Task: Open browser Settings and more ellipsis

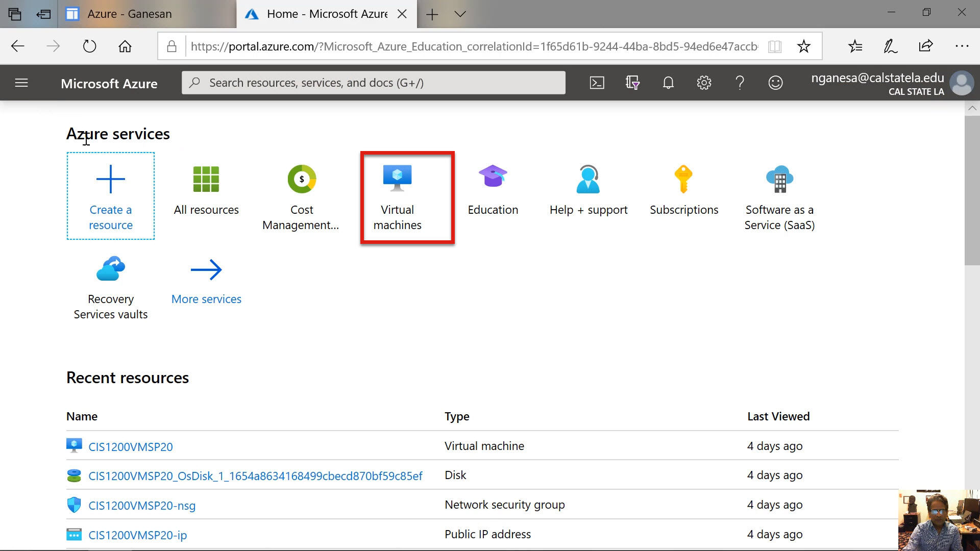Action: [x=962, y=46]
